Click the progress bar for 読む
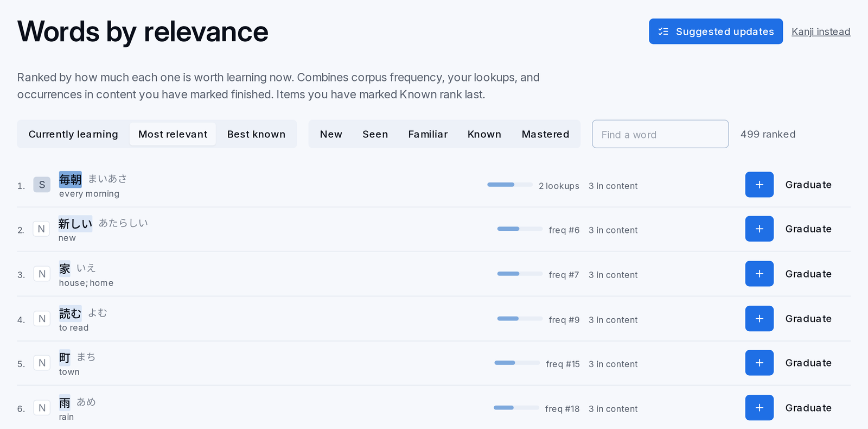Viewport: 868px width, 429px height. [520, 319]
